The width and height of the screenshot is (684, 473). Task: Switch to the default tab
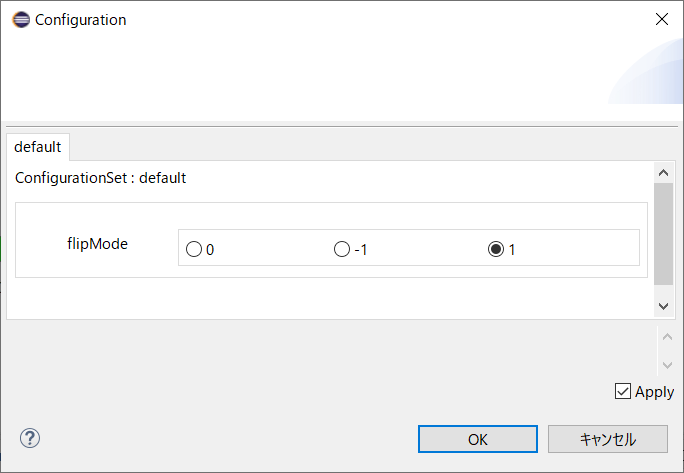pos(38,147)
